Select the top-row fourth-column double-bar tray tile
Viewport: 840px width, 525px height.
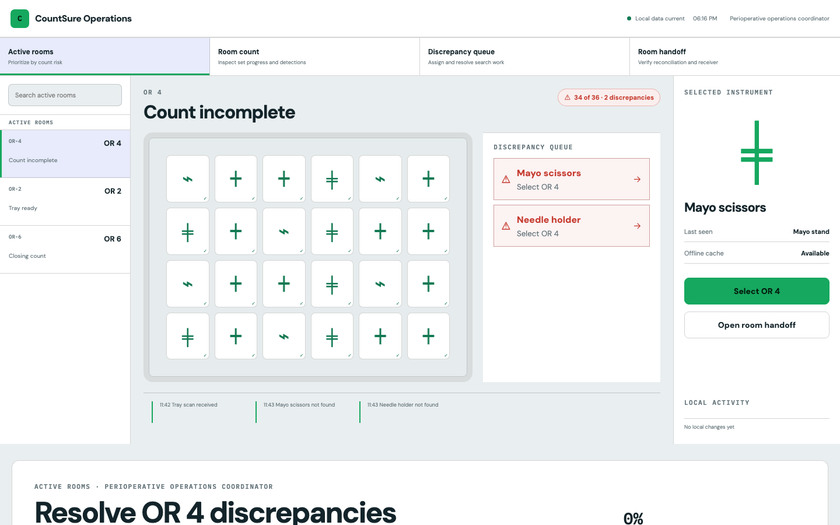[332, 179]
